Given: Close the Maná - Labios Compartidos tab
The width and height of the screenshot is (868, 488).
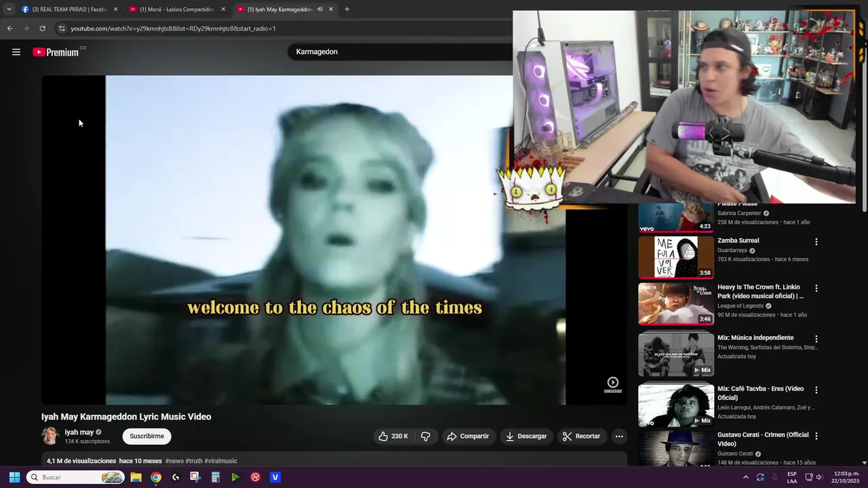Looking at the screenshot, I should tap(223, 9).
